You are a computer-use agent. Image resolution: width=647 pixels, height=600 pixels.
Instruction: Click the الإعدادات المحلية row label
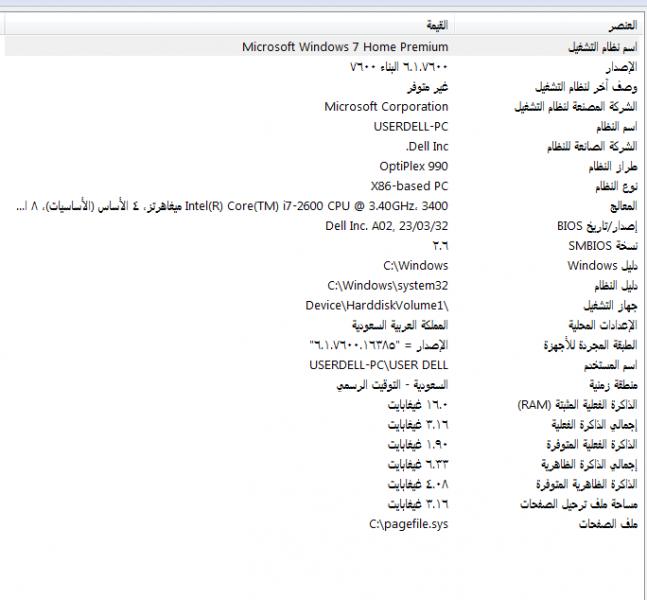tap(603, 325)
